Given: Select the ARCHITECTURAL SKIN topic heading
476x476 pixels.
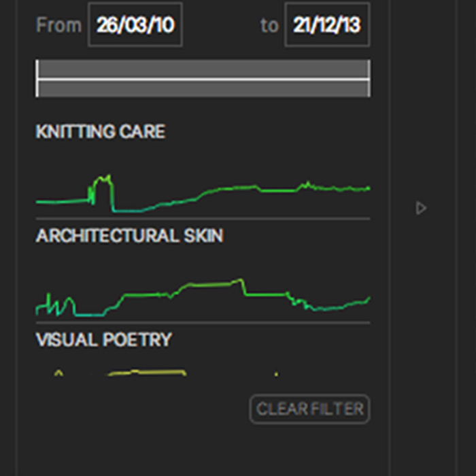Looking at the screenshot, I should 129,236.
